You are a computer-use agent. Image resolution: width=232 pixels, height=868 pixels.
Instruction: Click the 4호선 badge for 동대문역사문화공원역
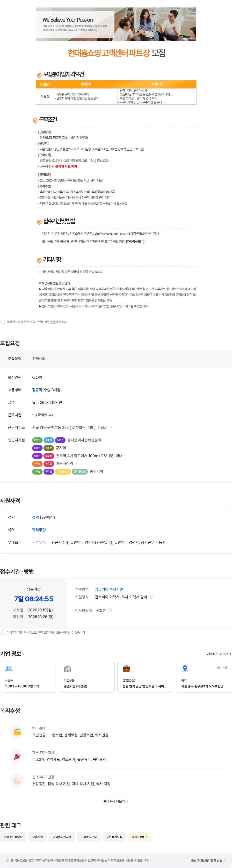click(49, 440)
